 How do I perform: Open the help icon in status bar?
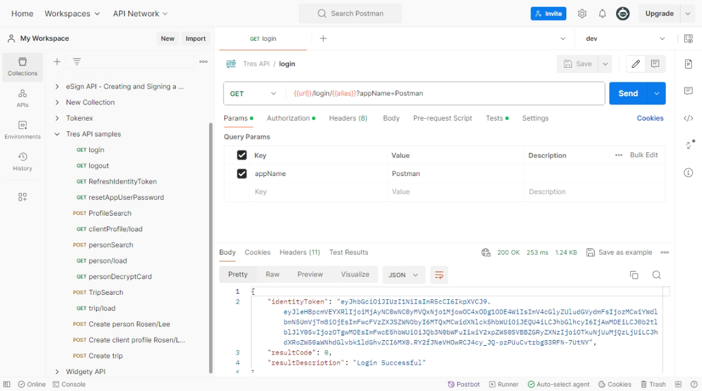tap(693, 384)
